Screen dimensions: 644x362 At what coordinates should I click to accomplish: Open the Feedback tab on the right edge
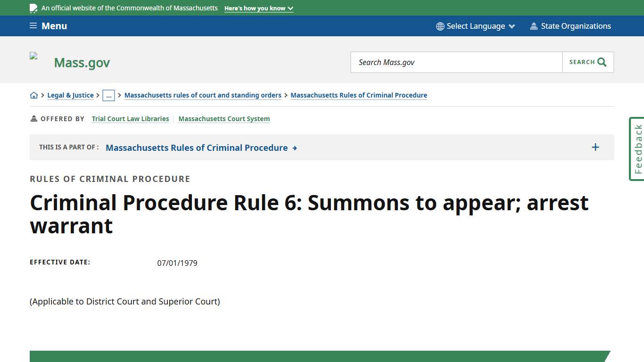[637, 148]
